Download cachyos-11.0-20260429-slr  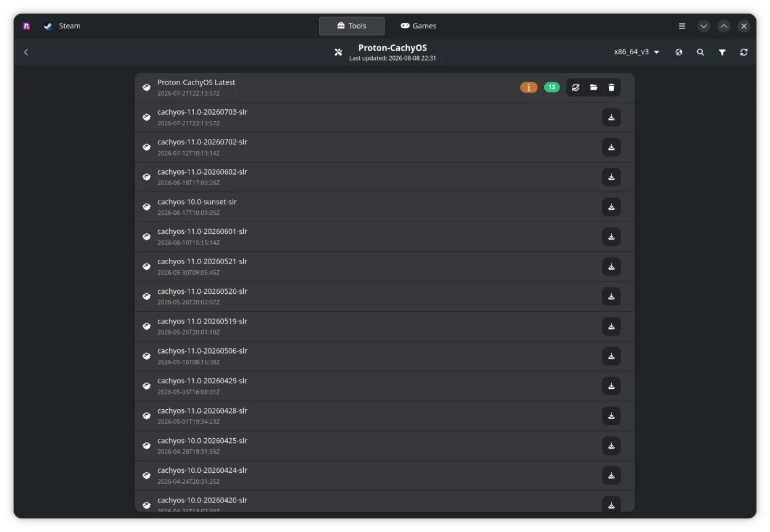(611, 386)
